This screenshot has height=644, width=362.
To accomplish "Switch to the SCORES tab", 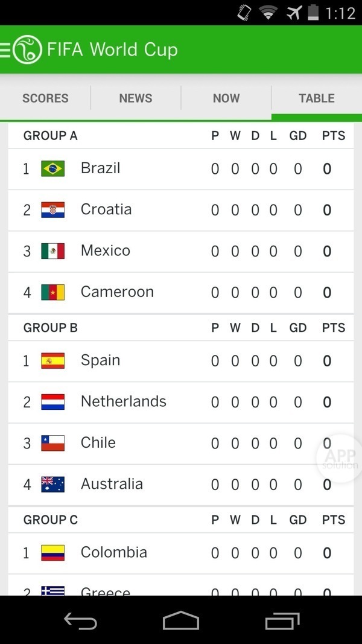I will 45,98.
